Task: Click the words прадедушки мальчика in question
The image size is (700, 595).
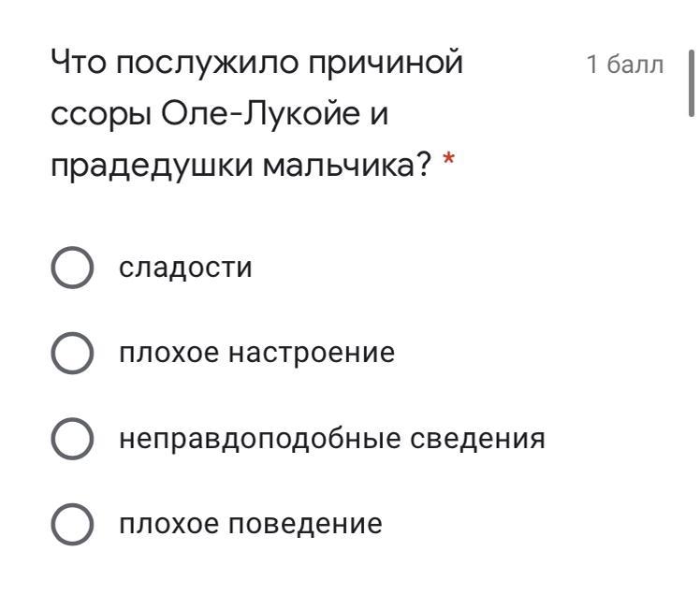Action: click(241, 167)
